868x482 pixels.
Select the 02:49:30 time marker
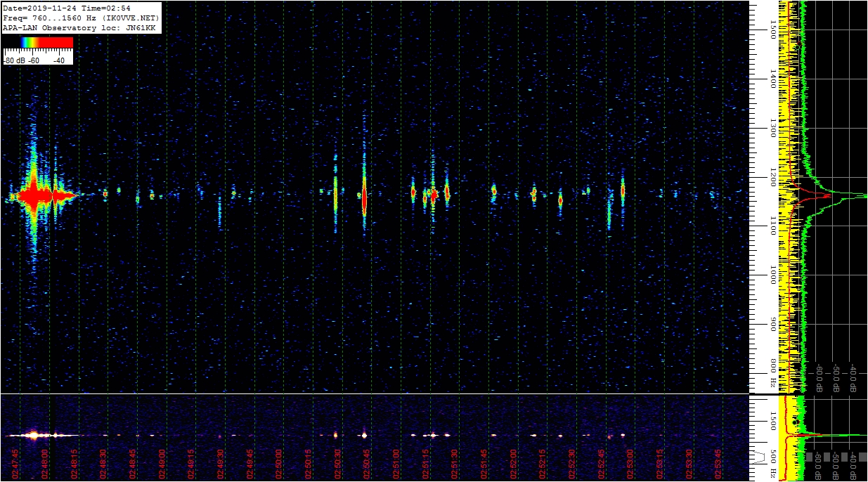pos(221,463)
